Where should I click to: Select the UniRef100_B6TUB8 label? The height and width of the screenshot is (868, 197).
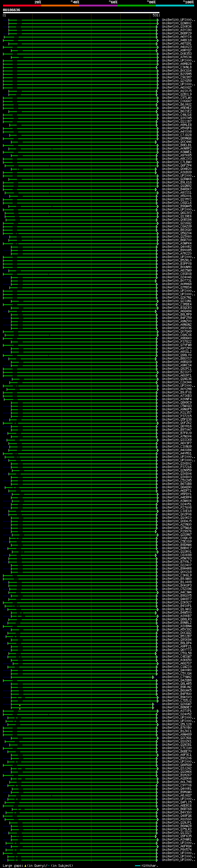coord(177,483)
